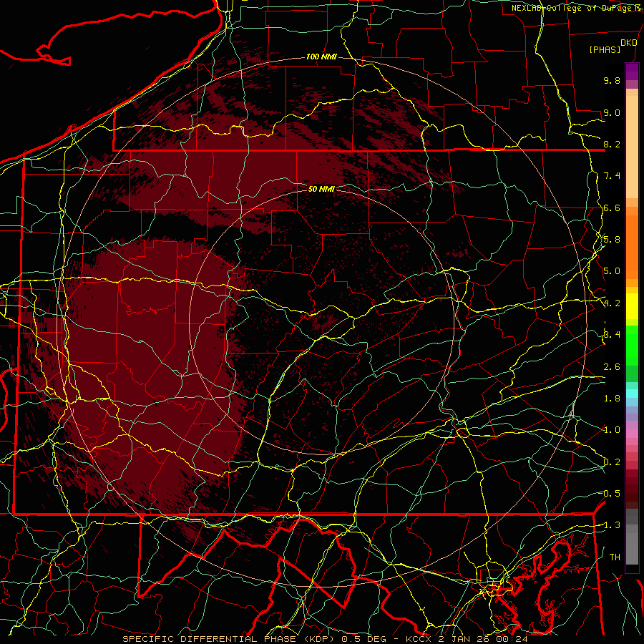
Task: Click the -0.5 scale value
Action: click(610, 494)
